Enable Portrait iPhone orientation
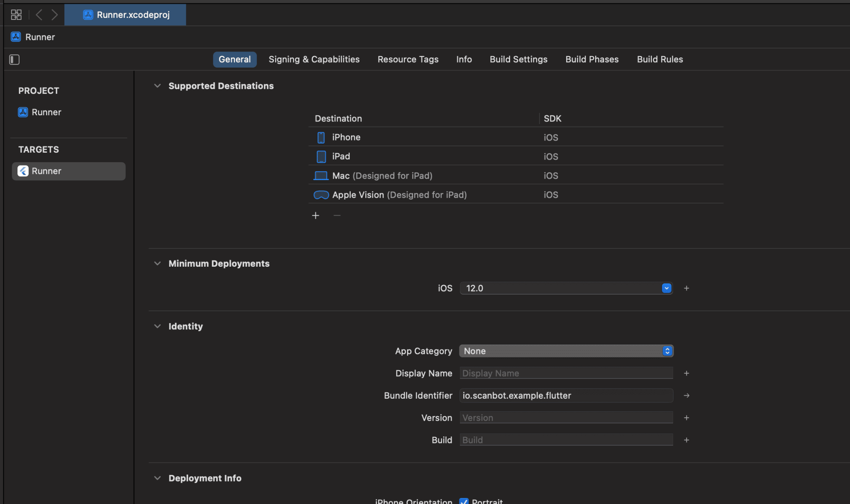 (464, 501)
